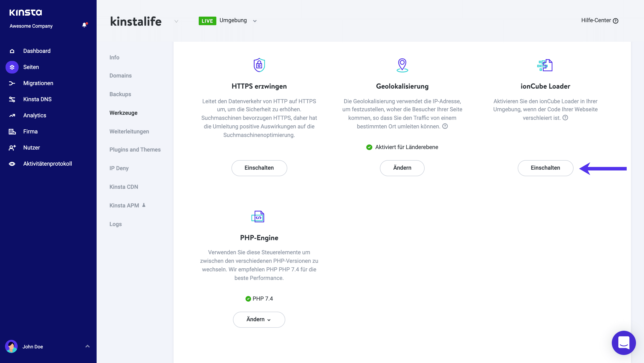Open the chat support bubble

(624, 343)
